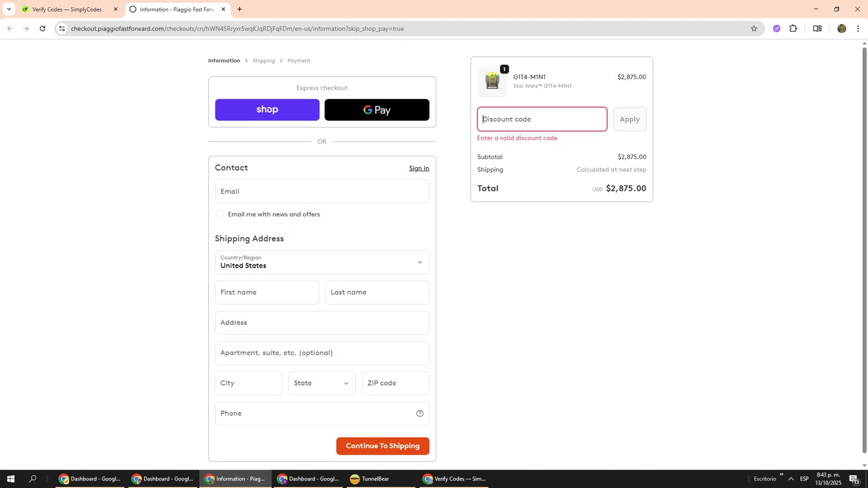
Task: View site information icon in address bar
Action: [62, 28]
